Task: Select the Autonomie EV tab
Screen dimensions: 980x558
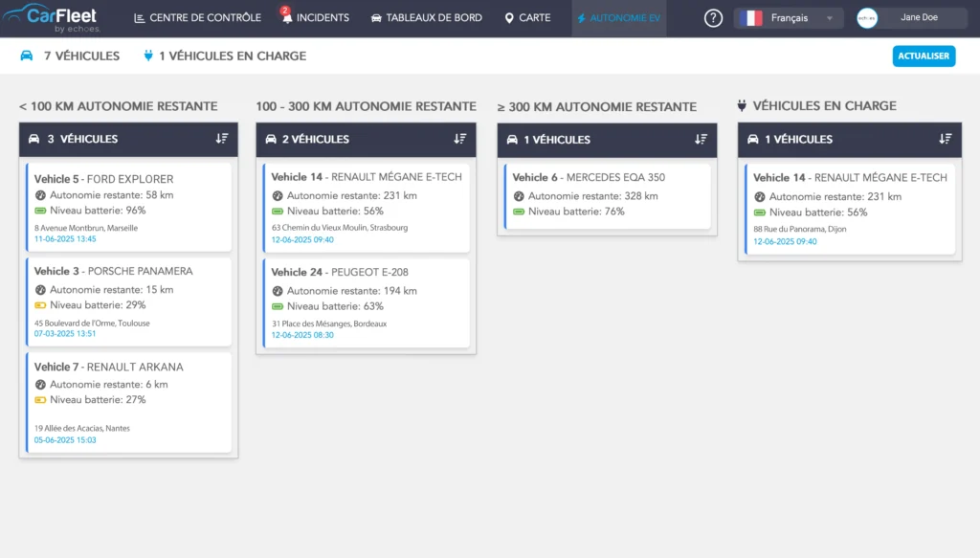Action: pyautogui.click(x=618, y=18)
